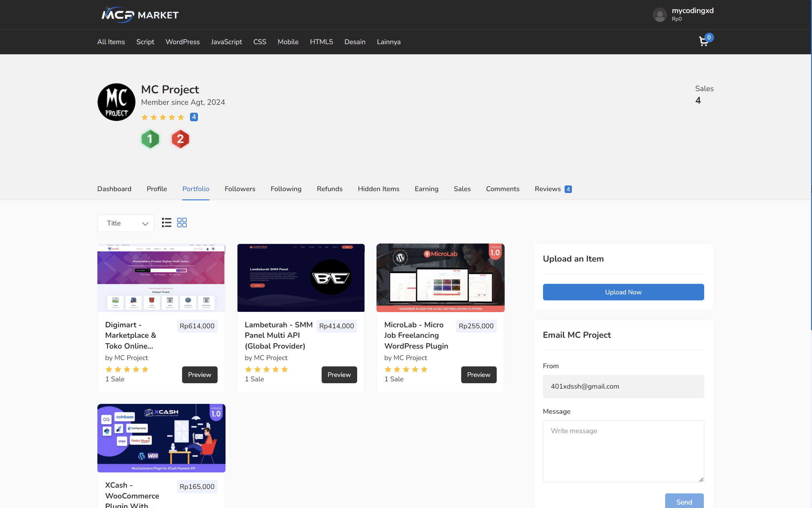Open Script category
This screenshot has height=508, width=812.
tap(145, 42)
